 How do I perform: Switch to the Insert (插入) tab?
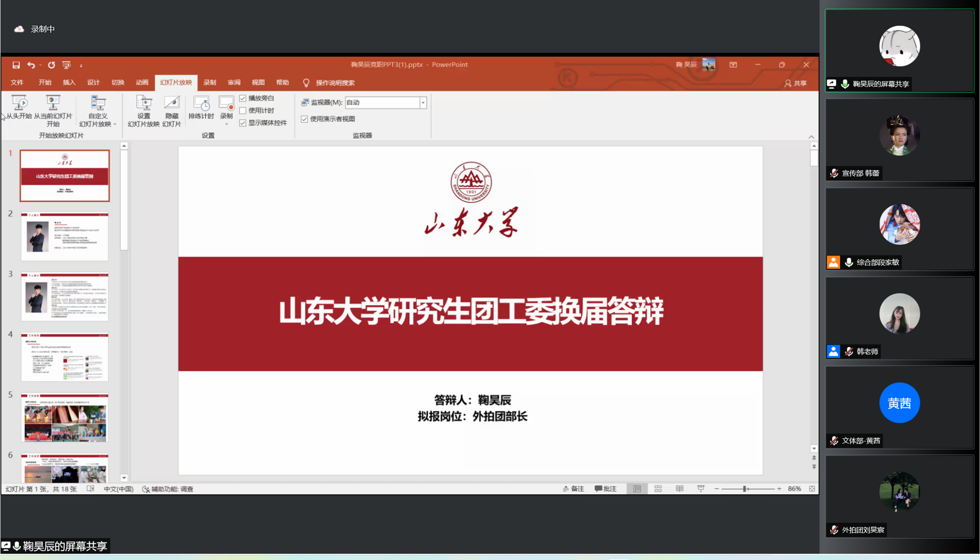coord(69,83)
